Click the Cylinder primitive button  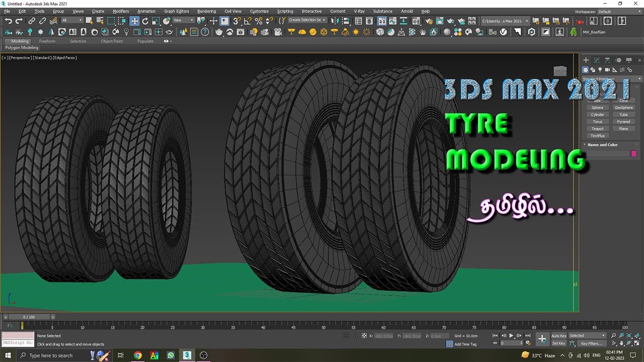tap(597, 115)
